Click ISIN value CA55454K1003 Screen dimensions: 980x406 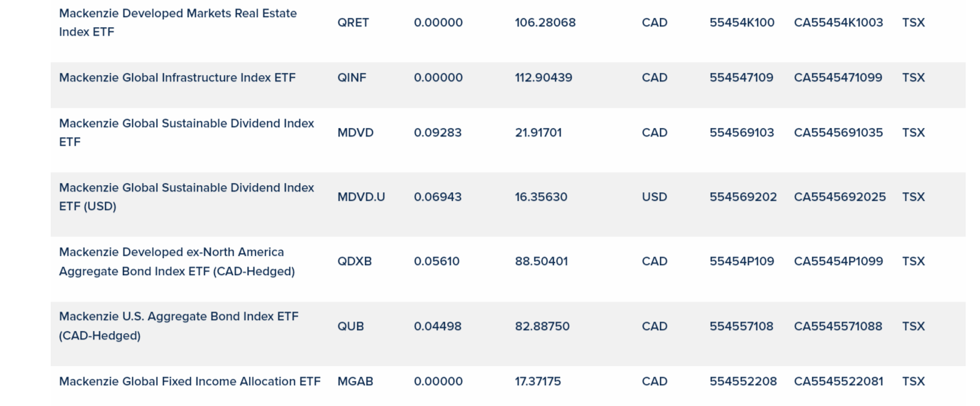(x=839, y=23)
